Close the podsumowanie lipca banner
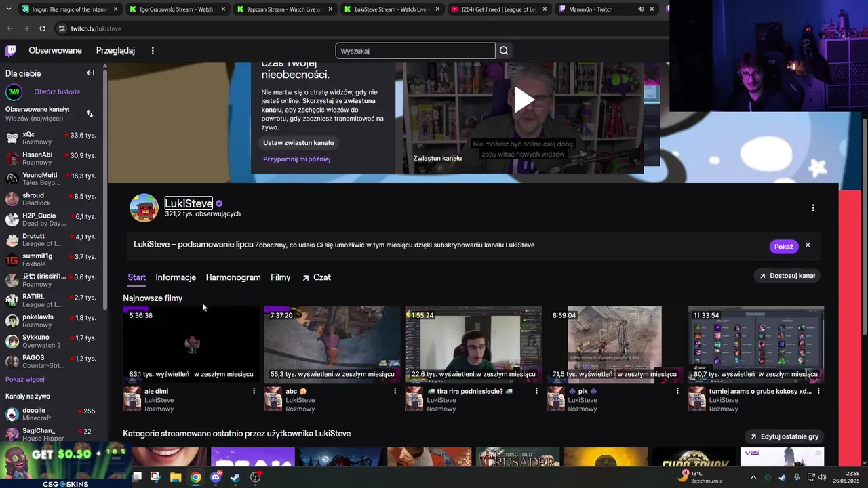Viewport: 868px width, 488px height. point(808,245)
